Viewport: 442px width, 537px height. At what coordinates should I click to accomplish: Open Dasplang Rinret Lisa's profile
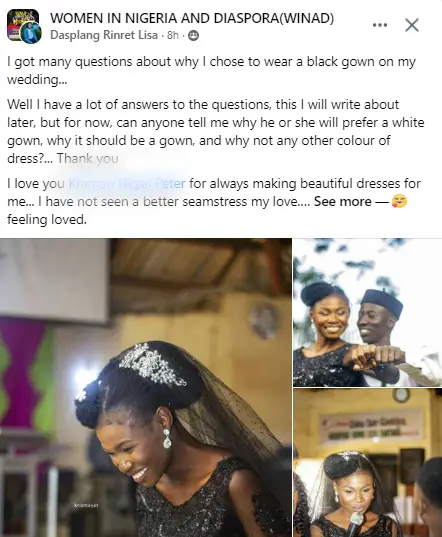(x=104, y=35)
